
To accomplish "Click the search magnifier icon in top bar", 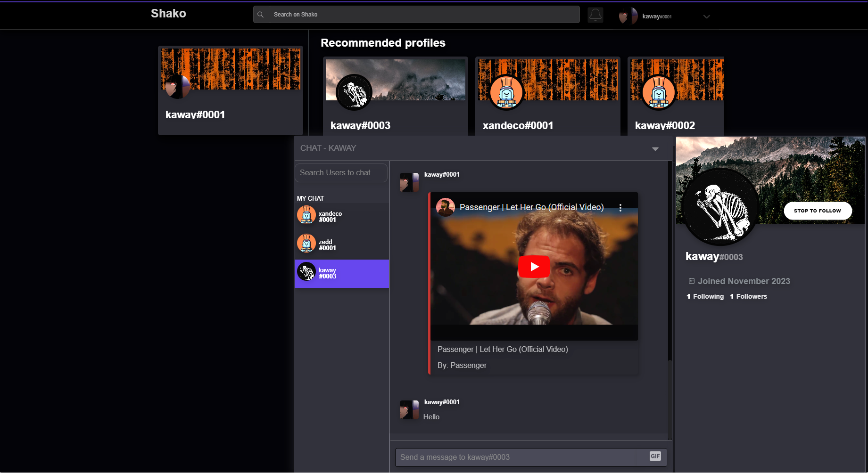I will [260, 15].
